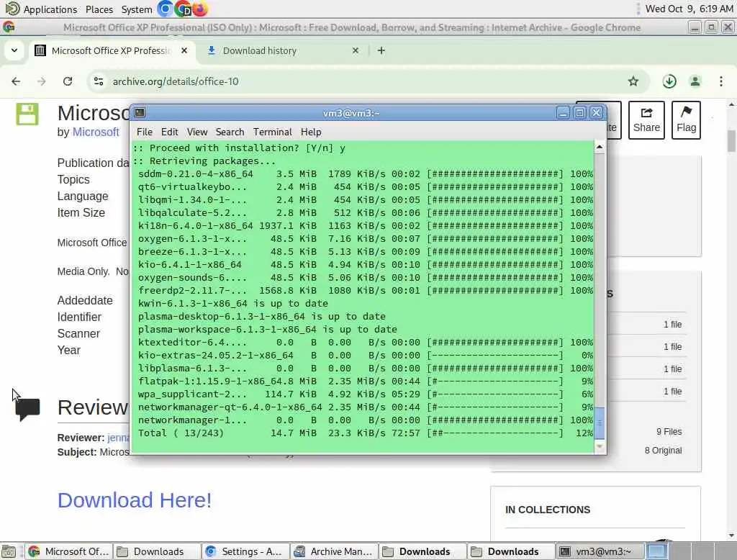Switch to Microsoft Of... taskbar window

point(68,551)
